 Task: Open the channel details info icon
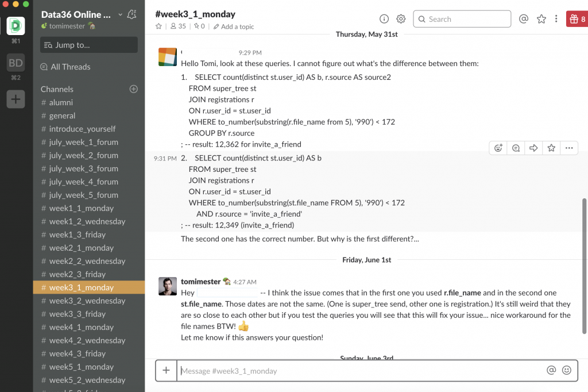click(x=384, y=19)
